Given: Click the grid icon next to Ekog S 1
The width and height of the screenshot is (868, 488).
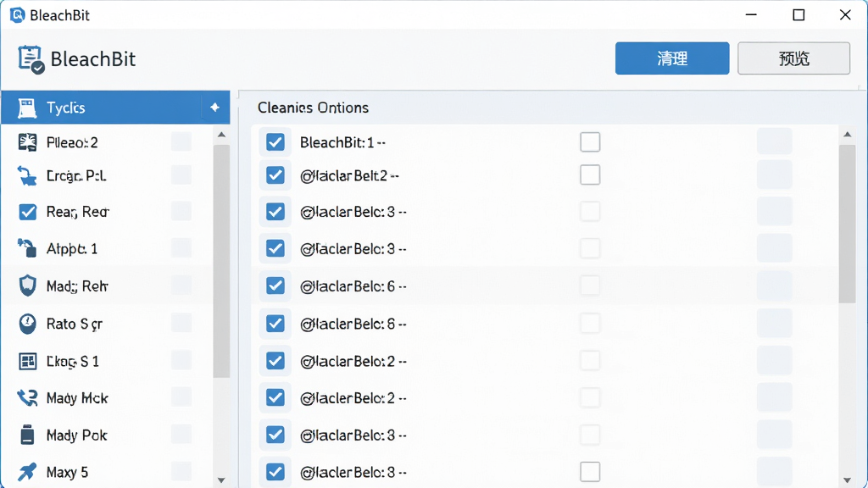Looking at the screenshot, I should 27,361.
